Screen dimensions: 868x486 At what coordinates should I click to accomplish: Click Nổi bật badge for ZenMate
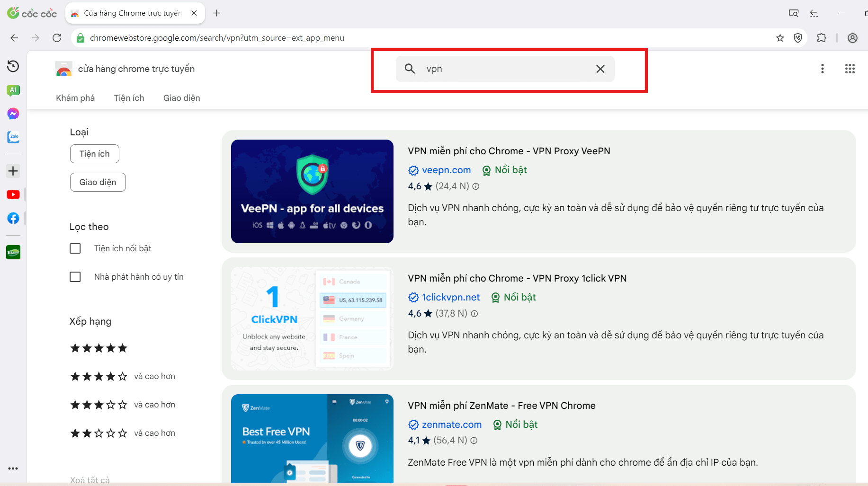515,424
